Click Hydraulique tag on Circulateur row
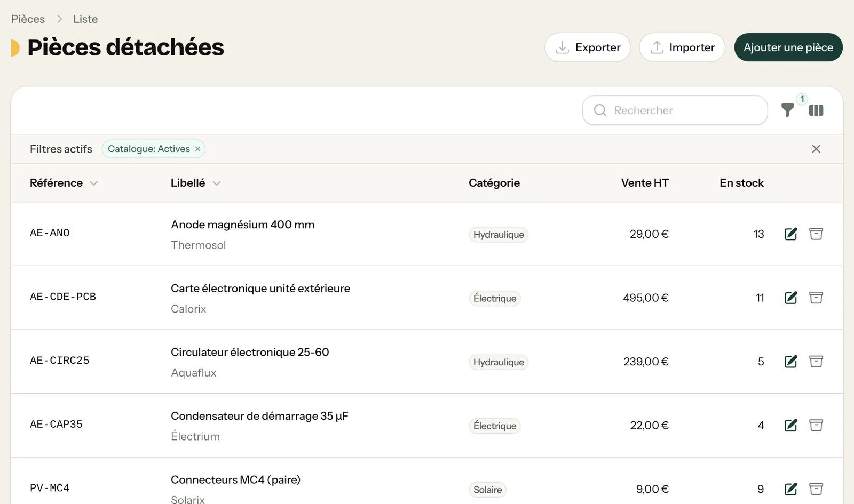The height and width of the screenshot is (504, 854). (x=499, y=362)
